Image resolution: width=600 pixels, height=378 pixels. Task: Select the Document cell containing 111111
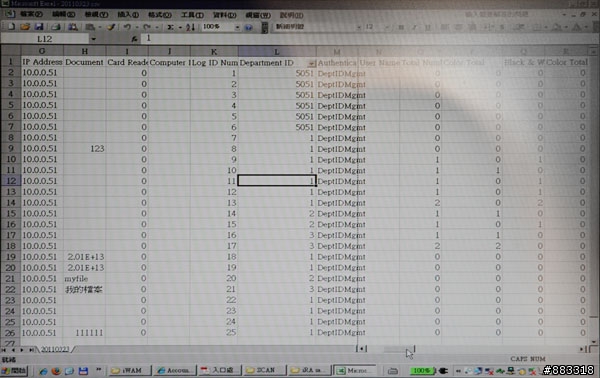click(x=85, y=332)
